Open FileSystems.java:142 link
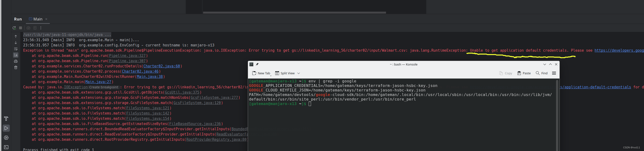 point(148,113)
